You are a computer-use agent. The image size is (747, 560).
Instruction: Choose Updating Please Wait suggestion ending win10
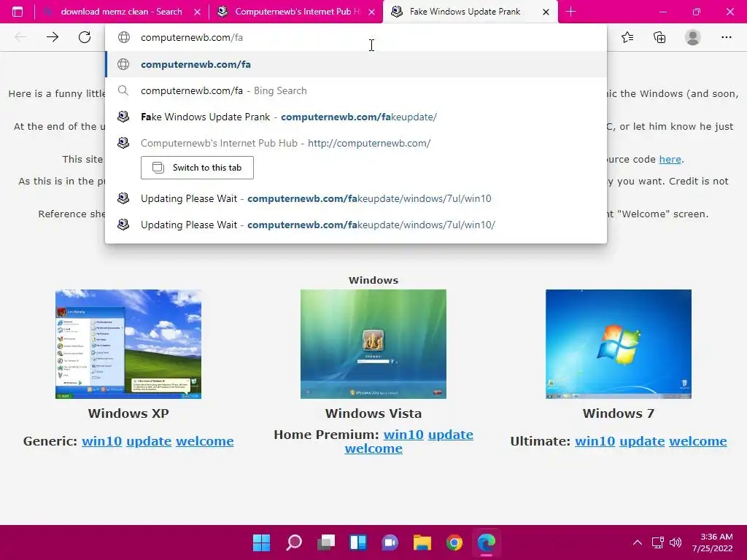point(356,198)
